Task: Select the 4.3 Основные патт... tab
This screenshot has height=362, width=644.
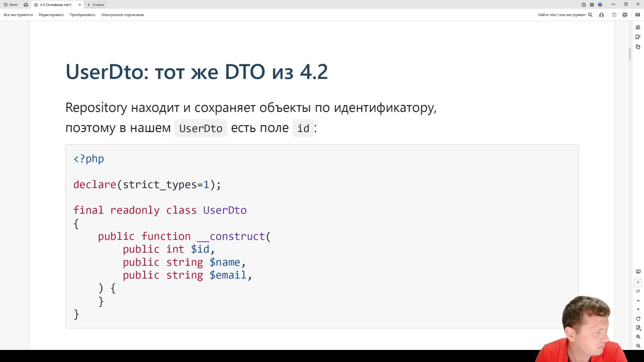Action: tap(57, 5)
